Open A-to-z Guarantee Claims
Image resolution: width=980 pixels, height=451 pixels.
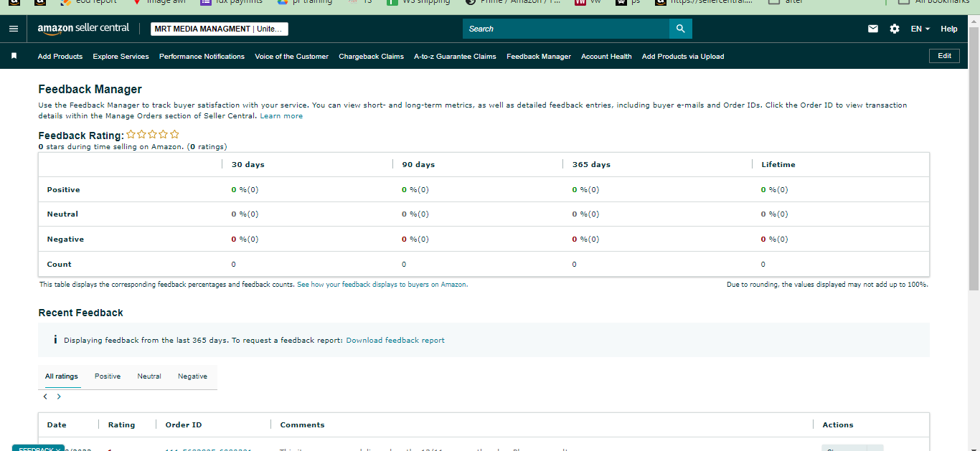(455, 56)
